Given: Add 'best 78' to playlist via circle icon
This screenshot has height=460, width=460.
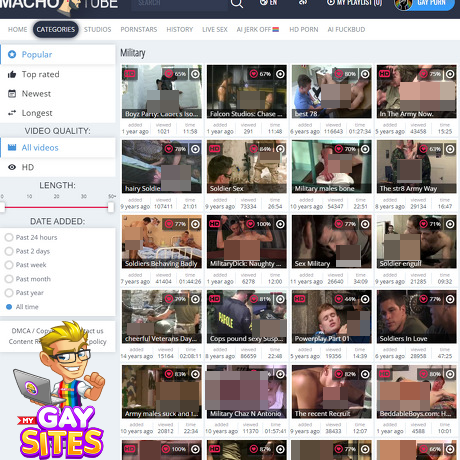Looking at the screenshot, I should [x=365, y=74].
